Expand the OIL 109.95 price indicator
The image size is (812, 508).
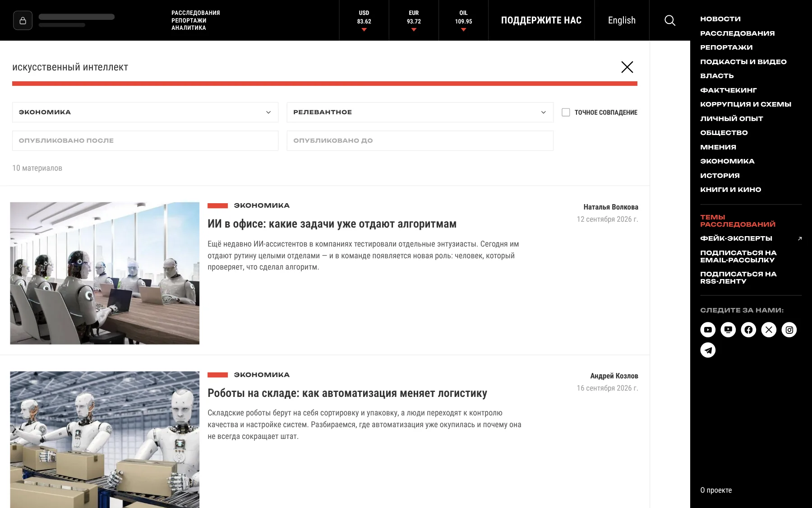tap(463, 20)
